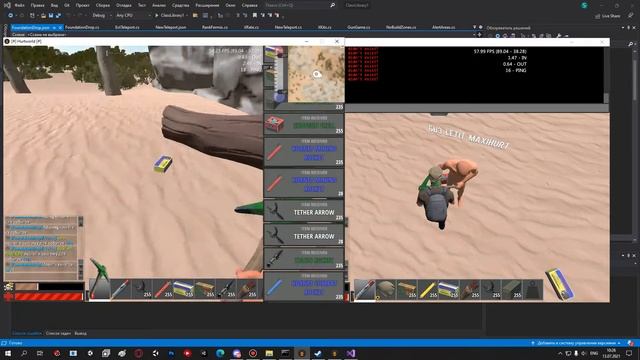This screenshot has height=360, width=640.
Task: Click the red box item received notification
Action: pyautogui.click(x=304, y=124)
